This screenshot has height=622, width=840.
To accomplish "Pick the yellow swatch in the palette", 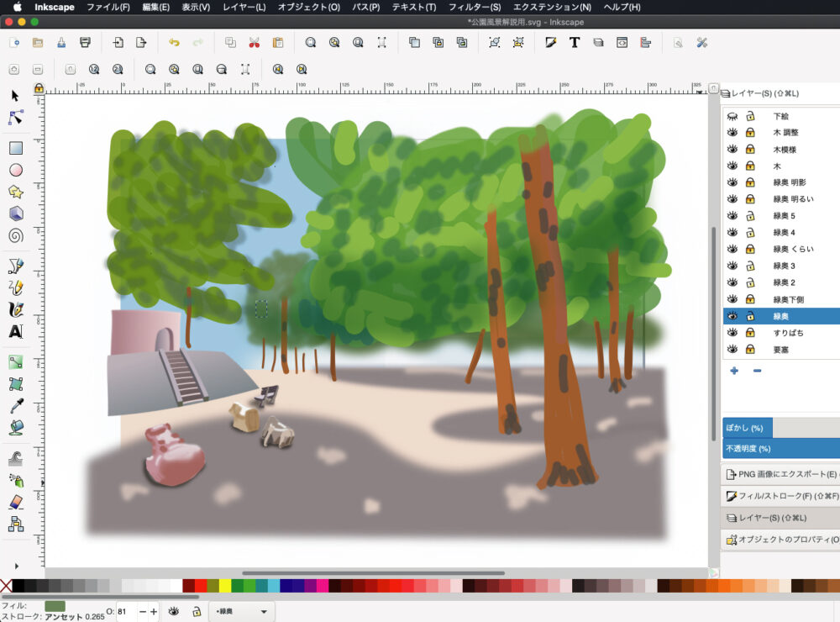I will (225, 586).
